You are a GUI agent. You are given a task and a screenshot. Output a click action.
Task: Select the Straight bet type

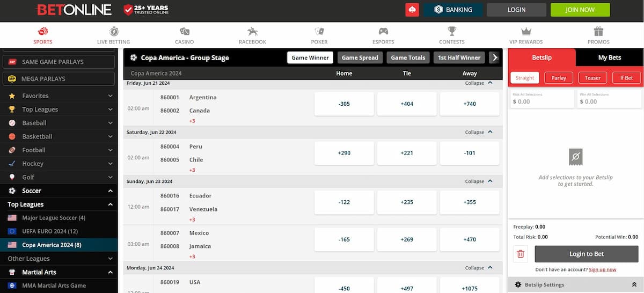point(525,78)
